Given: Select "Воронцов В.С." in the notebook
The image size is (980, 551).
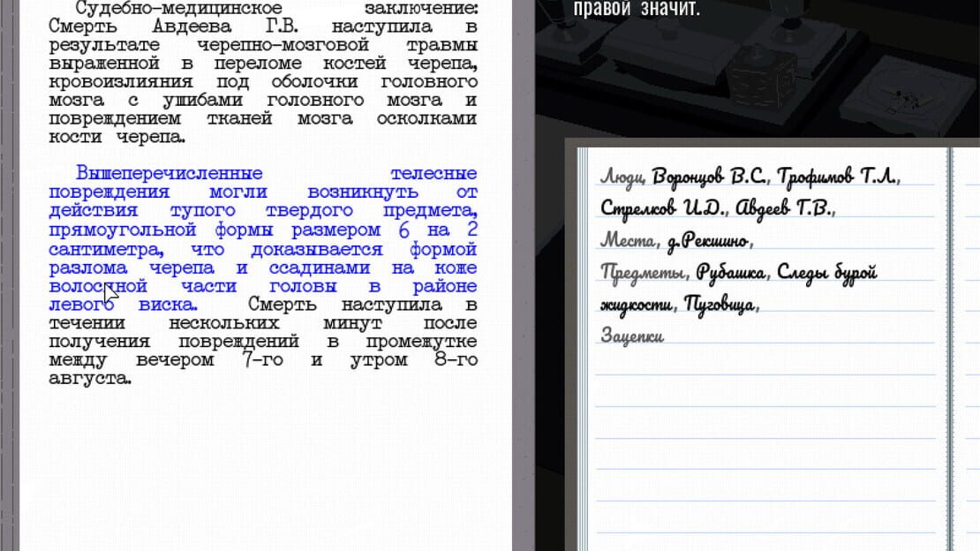Looking at the screenshot, I should coord(709,177).
